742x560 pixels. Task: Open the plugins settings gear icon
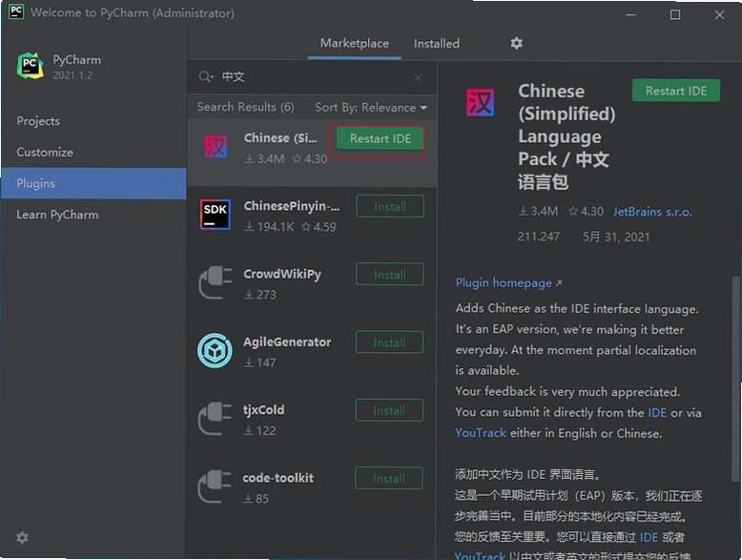tap(516, 43)
